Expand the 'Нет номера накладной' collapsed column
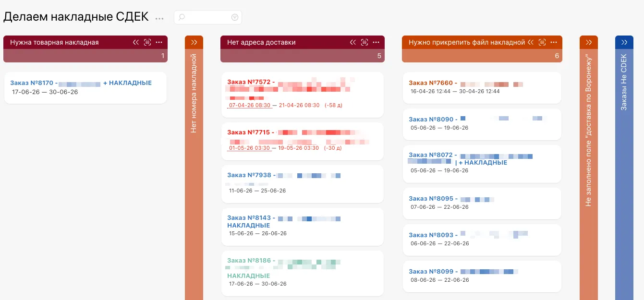Viewport: 644px width, 300px height. [194, 42]
